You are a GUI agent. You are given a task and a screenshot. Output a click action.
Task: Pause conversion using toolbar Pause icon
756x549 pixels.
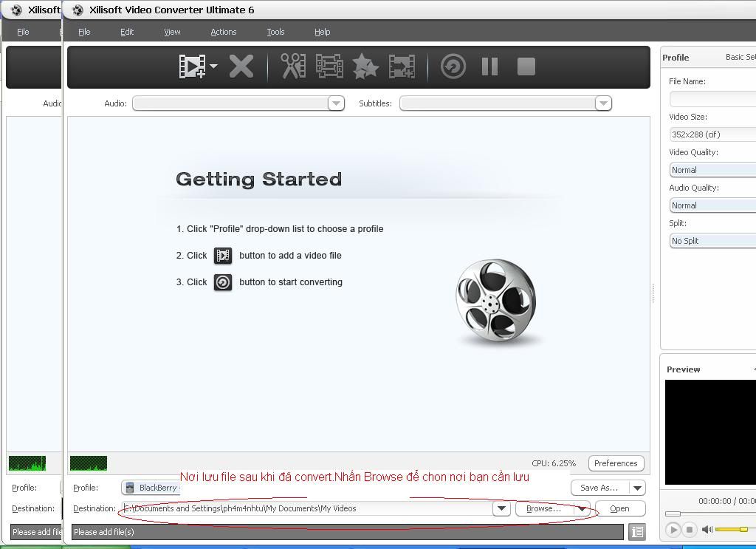point(490,67)
